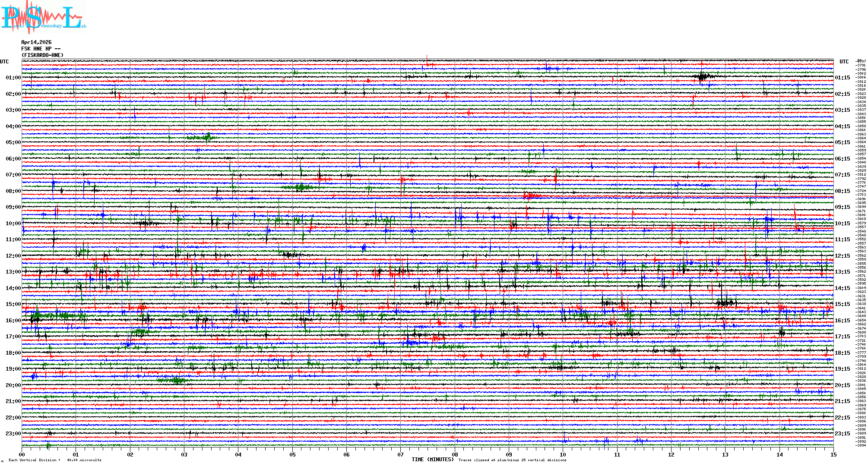The height and width of the screenshot is (466, 868).
Task: Select the 15:15 time label on right
Action: tap(842, 304)
